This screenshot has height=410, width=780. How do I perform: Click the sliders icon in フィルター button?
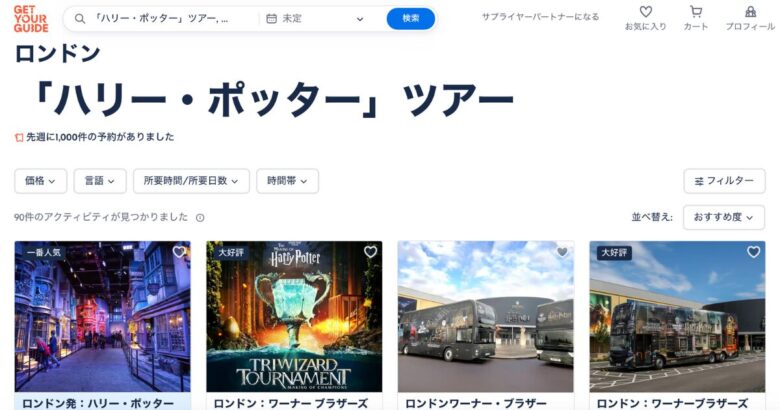pyautogui.click(x=699, y=181)
